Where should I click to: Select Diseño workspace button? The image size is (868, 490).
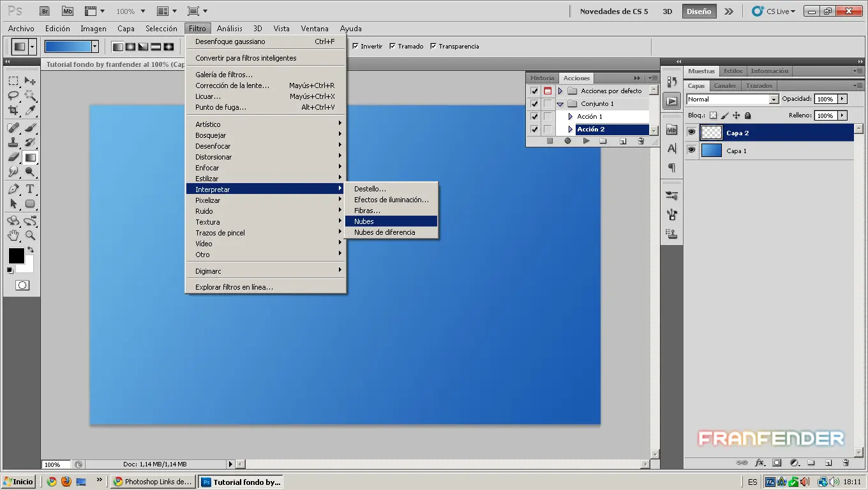coord(698,11)
